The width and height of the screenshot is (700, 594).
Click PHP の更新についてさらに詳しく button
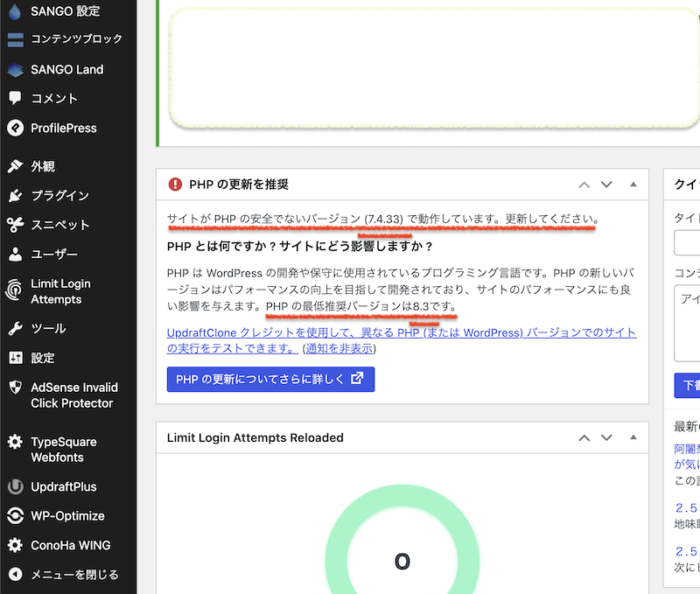[270, 380]
